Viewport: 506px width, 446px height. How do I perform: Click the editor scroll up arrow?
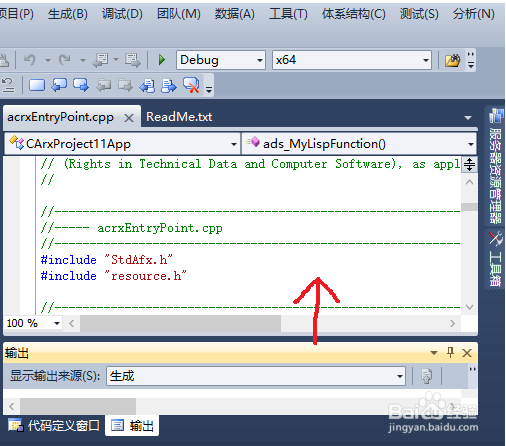469,182
